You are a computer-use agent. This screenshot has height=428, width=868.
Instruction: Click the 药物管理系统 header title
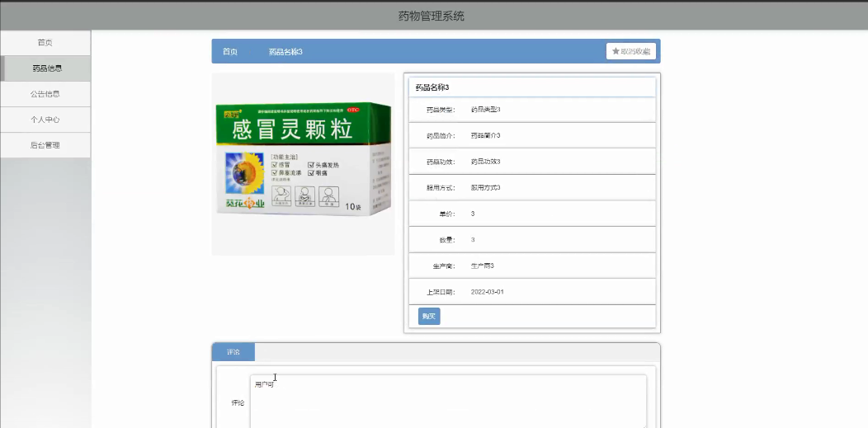[432, 16]
